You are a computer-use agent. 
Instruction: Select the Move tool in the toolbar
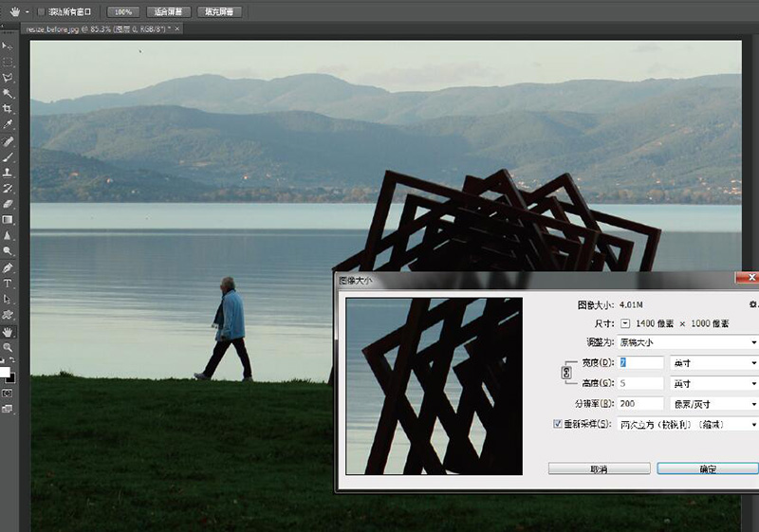[9, 45]
